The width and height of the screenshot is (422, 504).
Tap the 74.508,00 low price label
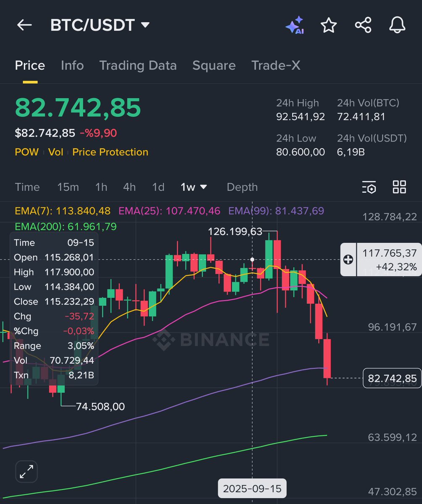[x=100, y=407]
